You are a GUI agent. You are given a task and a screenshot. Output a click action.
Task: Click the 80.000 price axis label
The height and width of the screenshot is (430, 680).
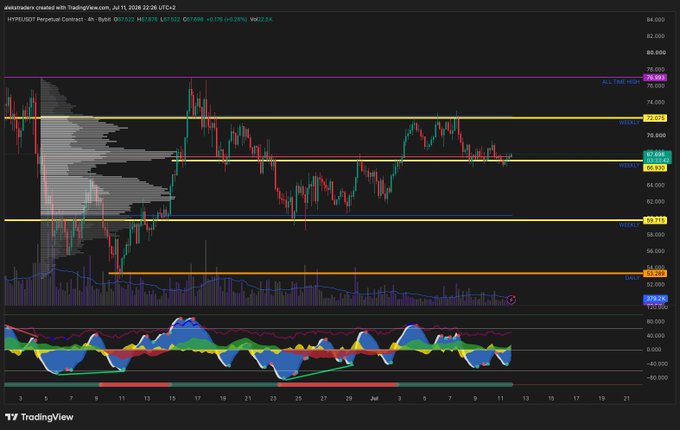(655, 52)
